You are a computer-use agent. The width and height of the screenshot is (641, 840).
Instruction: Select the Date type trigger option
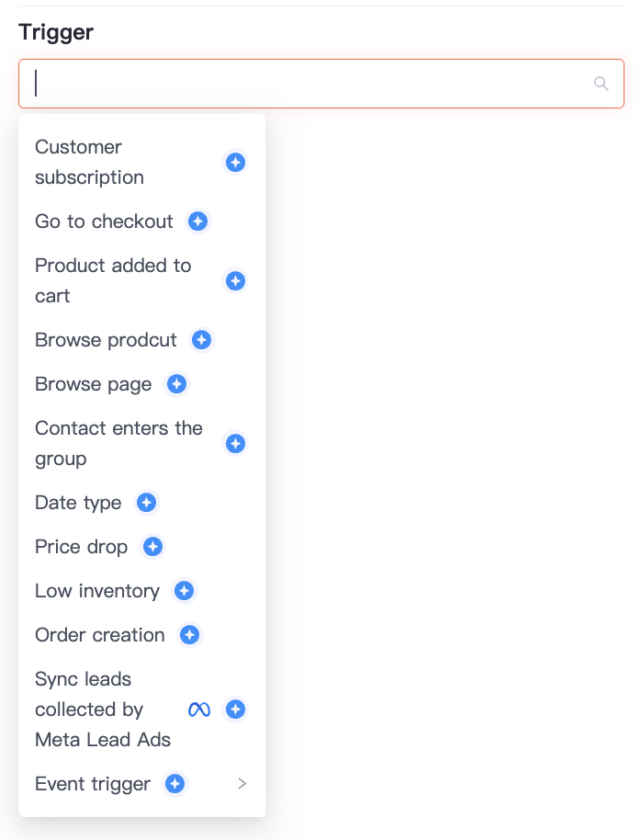coord(142,503)
